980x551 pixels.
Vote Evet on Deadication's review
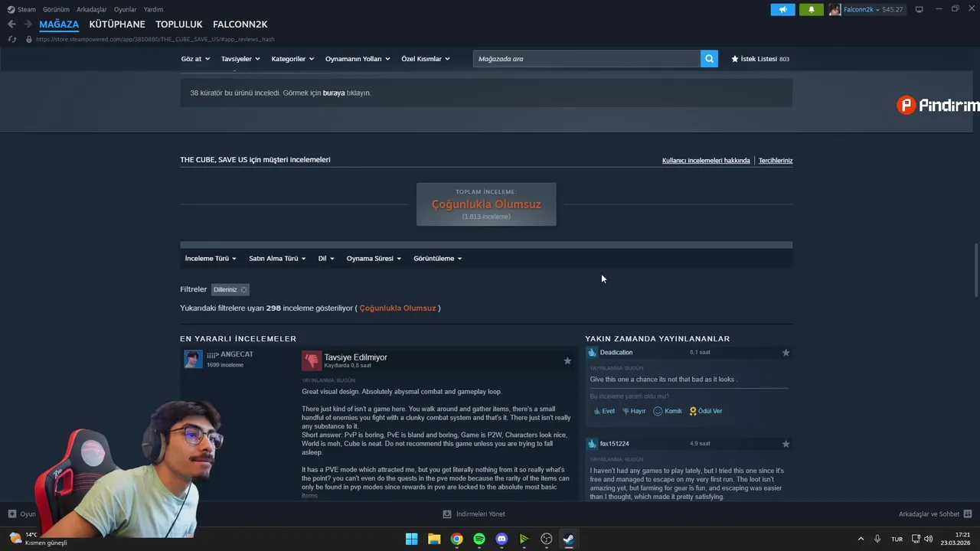pos(605,411)
